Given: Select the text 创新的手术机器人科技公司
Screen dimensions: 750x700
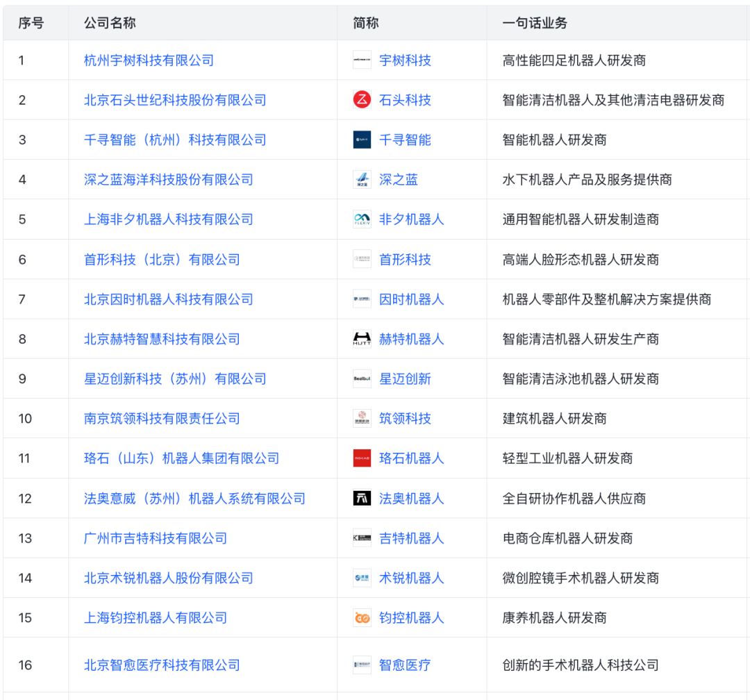Looking at the screenshot, I should click(581, 665).
